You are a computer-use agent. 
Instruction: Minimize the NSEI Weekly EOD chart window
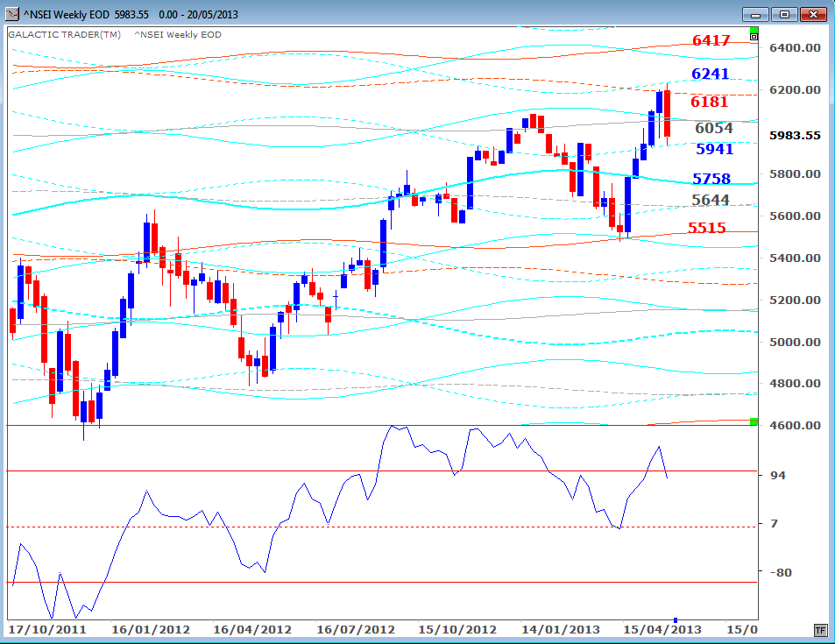pyautogui.click(x=755, y=14)
